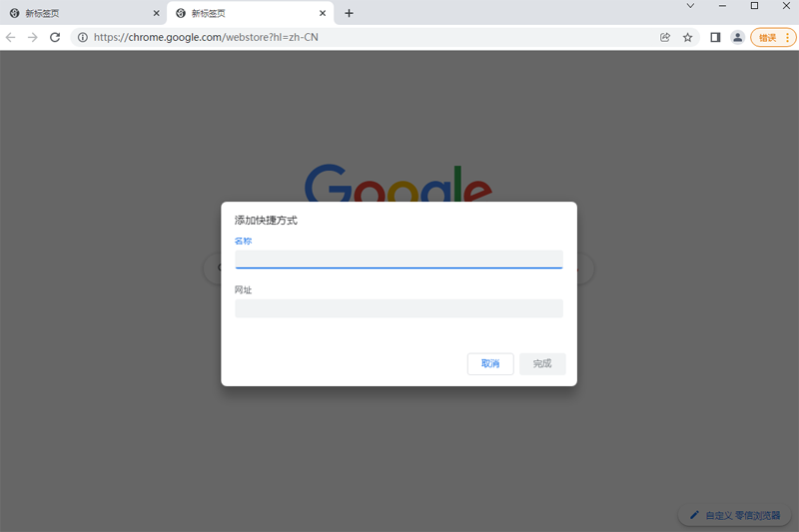The height and width of the screenshot is (532, 799).
Task: Open the tab search dropdown arrow
Action: [x=690, y=6]
